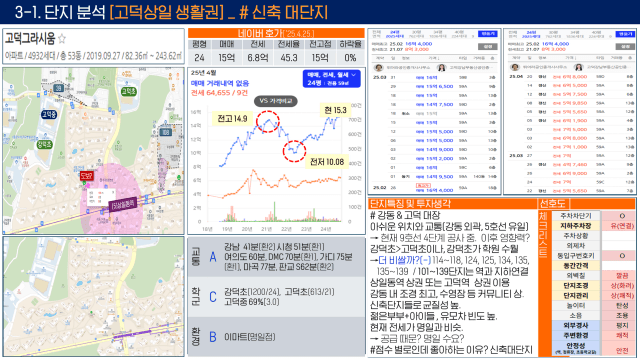This screenshot has width=640, height=360.
Task: Select 30평 tab in 매매 listings panel
Action: 416,34
